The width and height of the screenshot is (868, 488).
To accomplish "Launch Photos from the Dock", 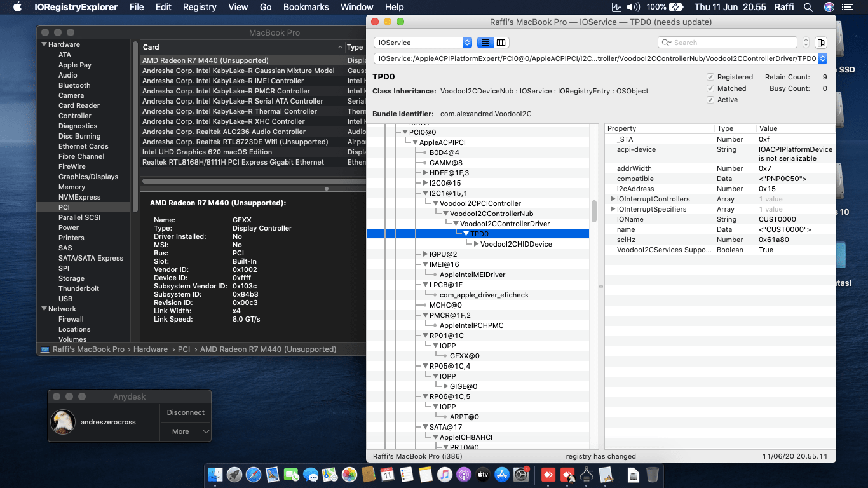I will coord(349,474).
